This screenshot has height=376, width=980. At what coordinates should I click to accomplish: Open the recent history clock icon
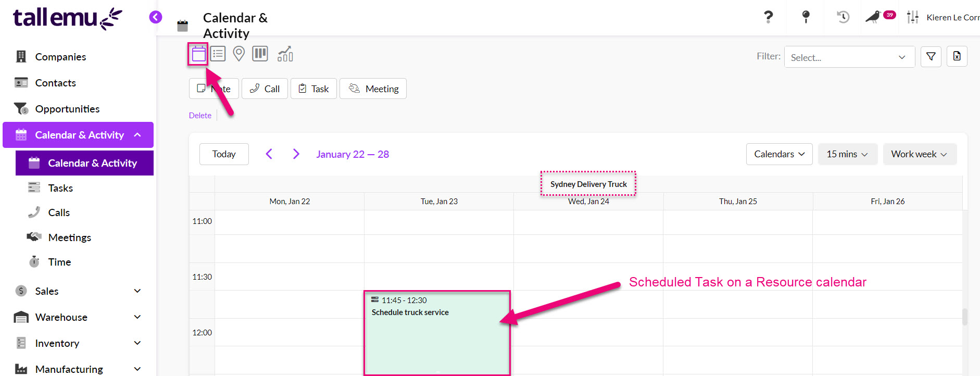click(x=843, y=17)
